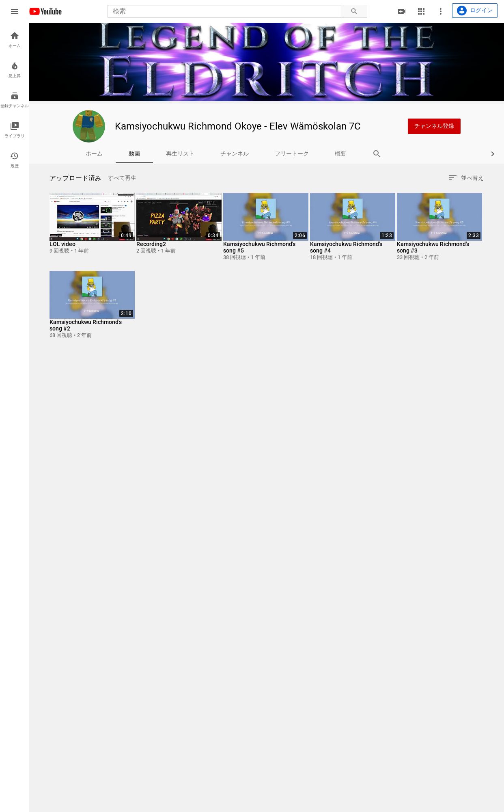This screenshot has width=504, height=812.
Task: Click the channel avatar image
Action: (x=89, y=126)
